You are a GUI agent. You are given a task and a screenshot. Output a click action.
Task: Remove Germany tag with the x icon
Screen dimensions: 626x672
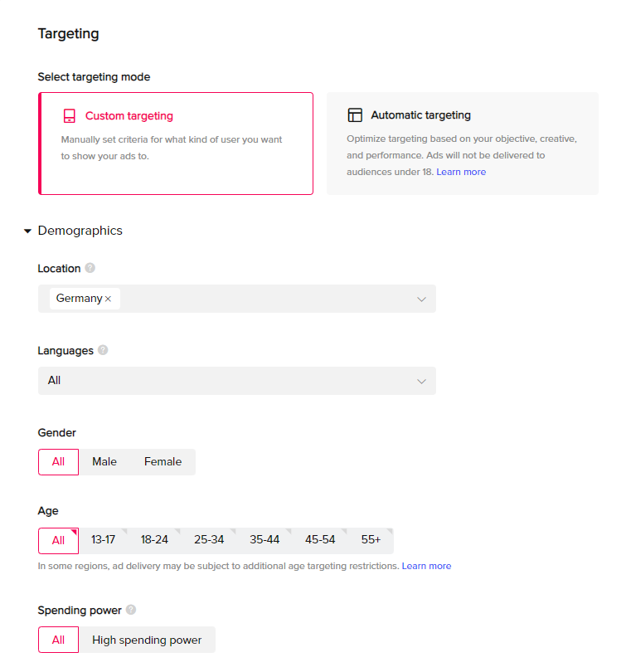109,299
